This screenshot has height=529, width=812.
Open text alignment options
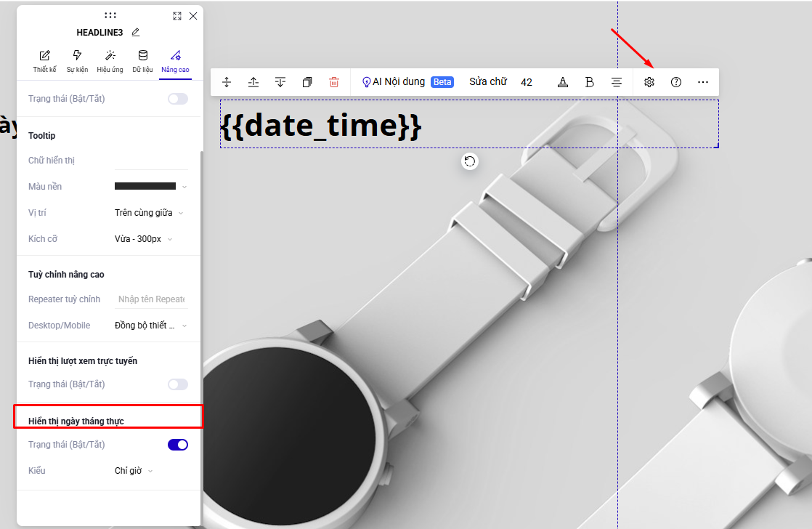tap(617, 82)
